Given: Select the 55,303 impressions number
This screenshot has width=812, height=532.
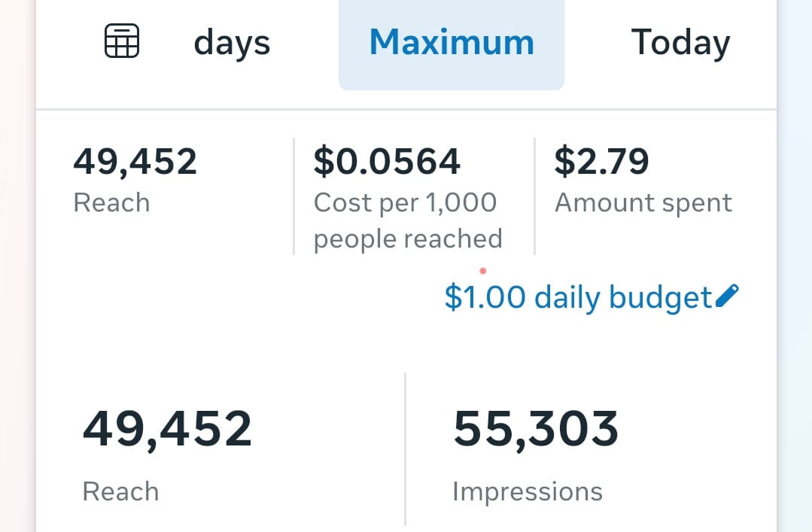Looking at the screenshot, I should coord(536,429).
